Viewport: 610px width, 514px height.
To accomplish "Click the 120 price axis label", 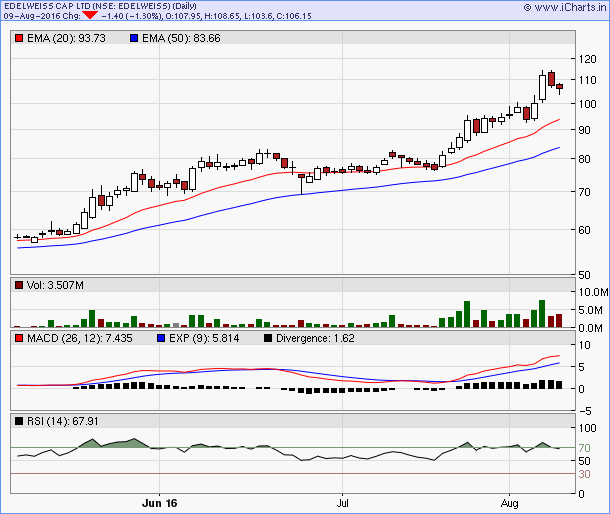I will coord(587,59).
